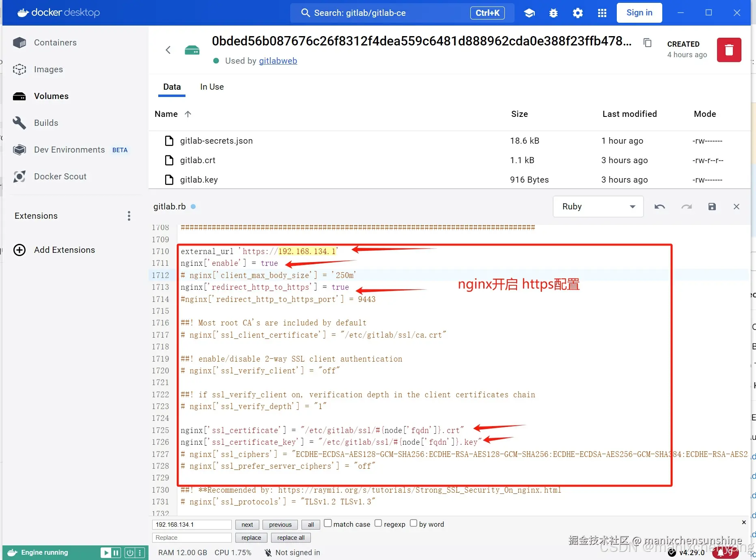This screenshot has width=756, height=560.
Task: Click the Add Extensions plus icon
Action: click(x=19, y=250)
